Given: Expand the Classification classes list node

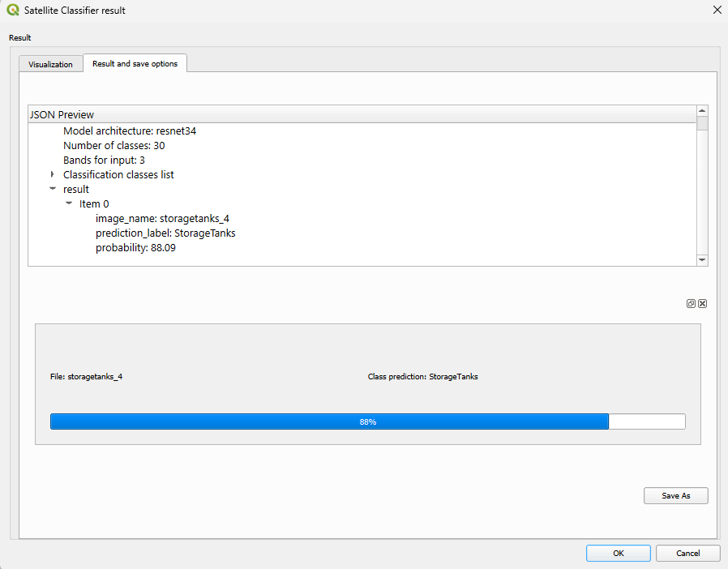Looking at the screenshot, I should [53, 174].
